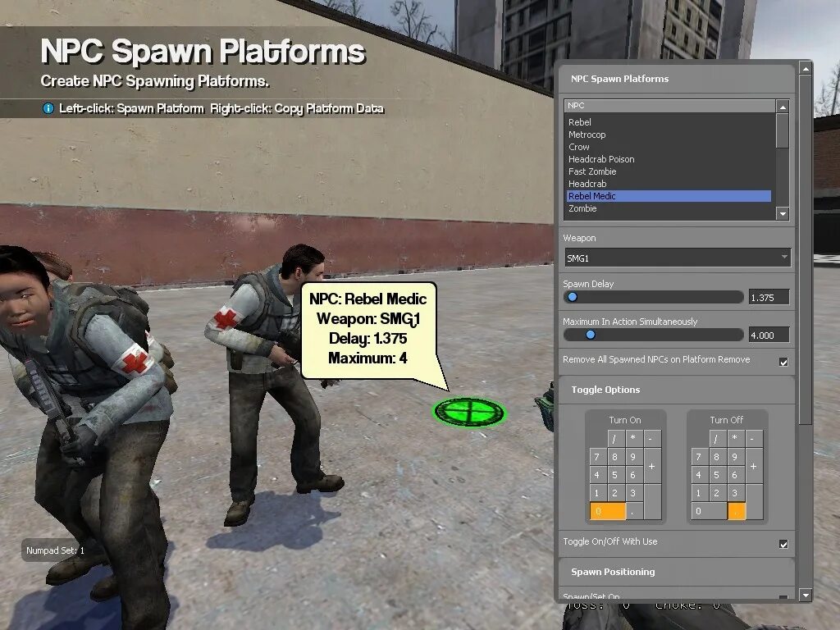Click the blue info icon beside Left-click hint
This screenshot has height=630, width=840.
pyautogui.click(x=48, y=108)
